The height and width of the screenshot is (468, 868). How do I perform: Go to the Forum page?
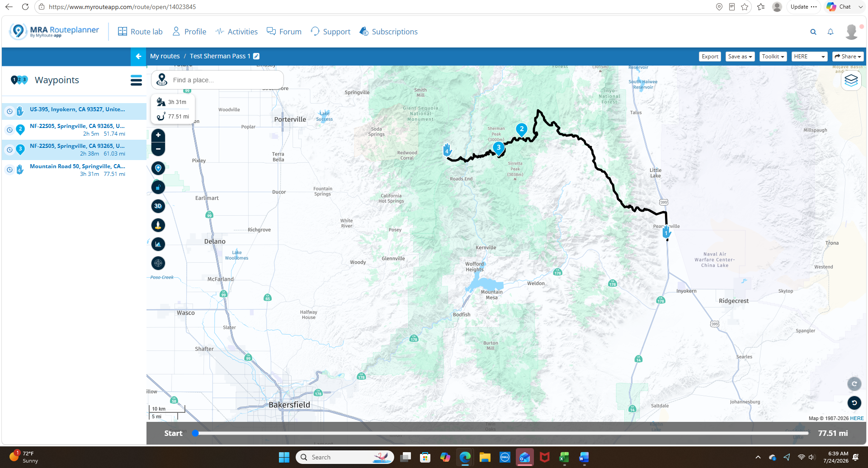coord(284,32)
